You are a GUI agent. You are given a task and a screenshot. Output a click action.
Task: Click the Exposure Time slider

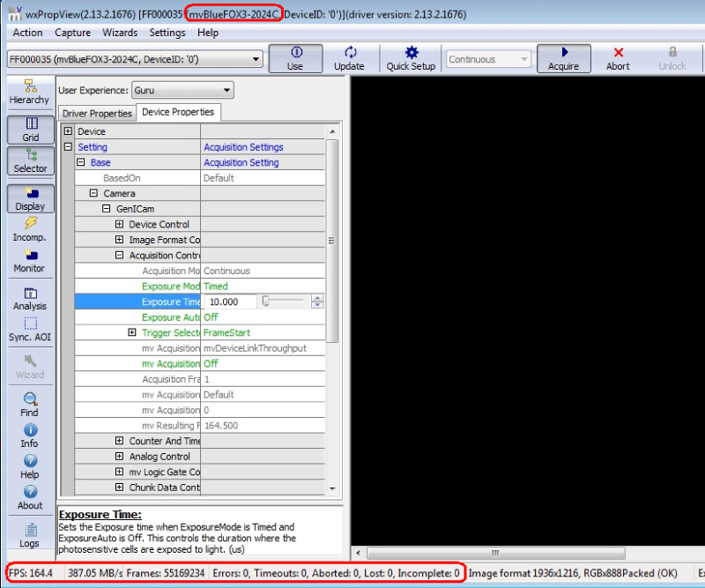[284, 301]
